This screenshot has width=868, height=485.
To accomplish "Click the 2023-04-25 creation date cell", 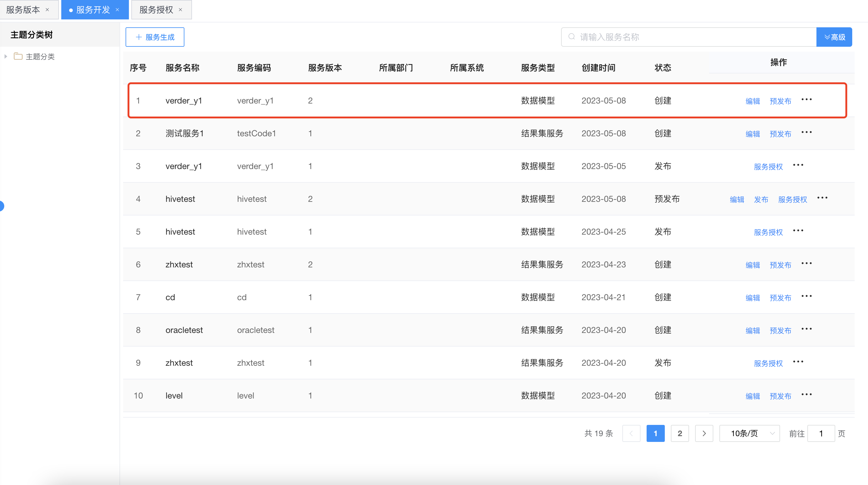I will tap(604, 232).
